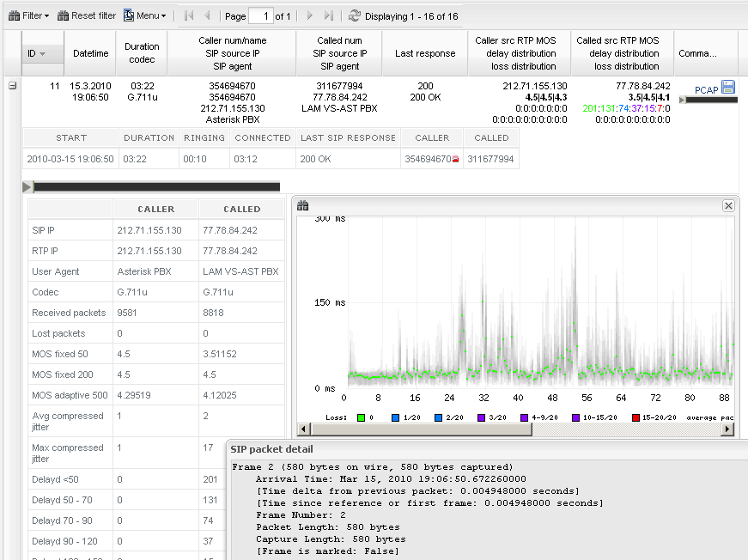Go to the previous page
This screenshot has height=560, width=748.
pos(207,15)
